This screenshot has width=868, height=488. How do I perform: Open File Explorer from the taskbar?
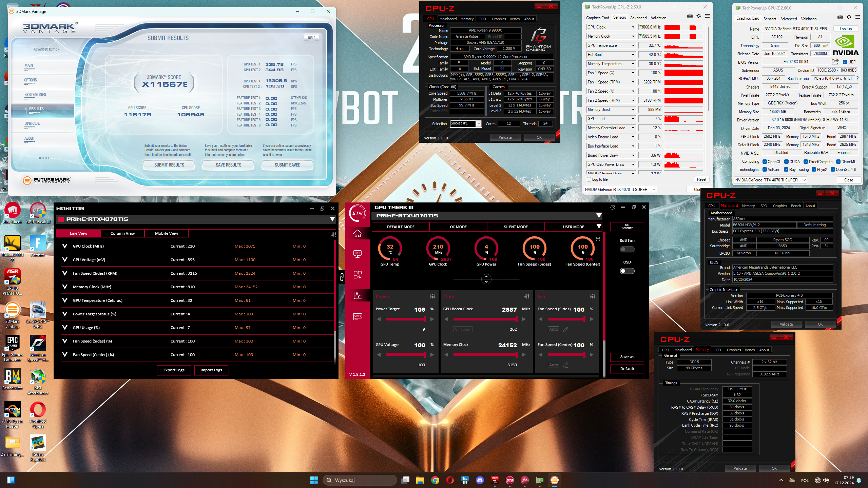420,480
